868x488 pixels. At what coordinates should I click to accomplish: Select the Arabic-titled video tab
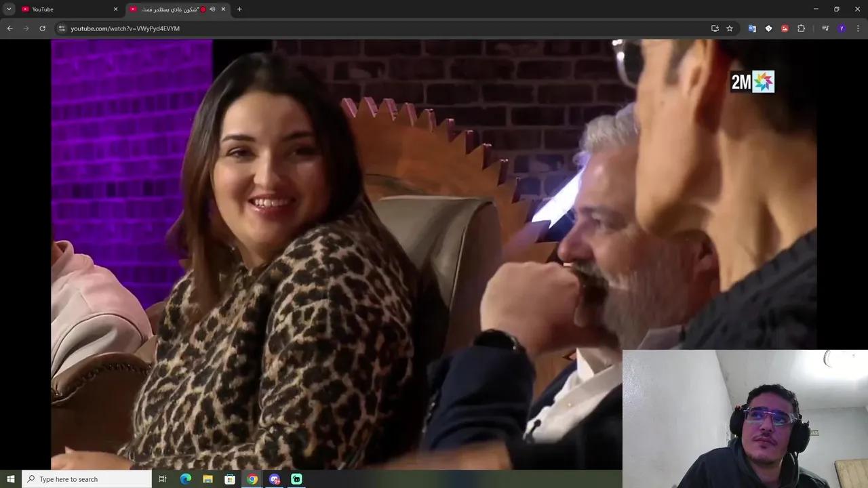coord(170,9)
